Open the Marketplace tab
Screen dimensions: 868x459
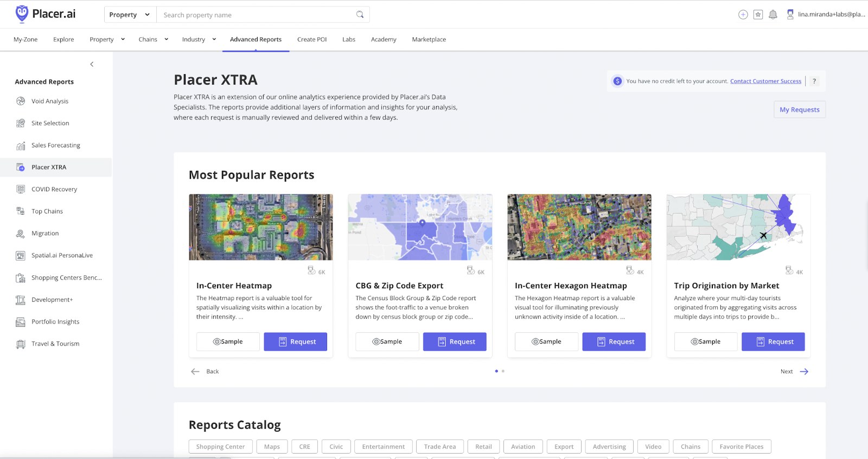coord(429,40)
